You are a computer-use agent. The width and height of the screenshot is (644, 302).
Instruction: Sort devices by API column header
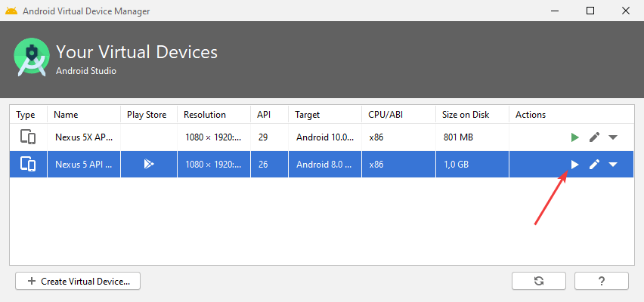pos(264,115)
